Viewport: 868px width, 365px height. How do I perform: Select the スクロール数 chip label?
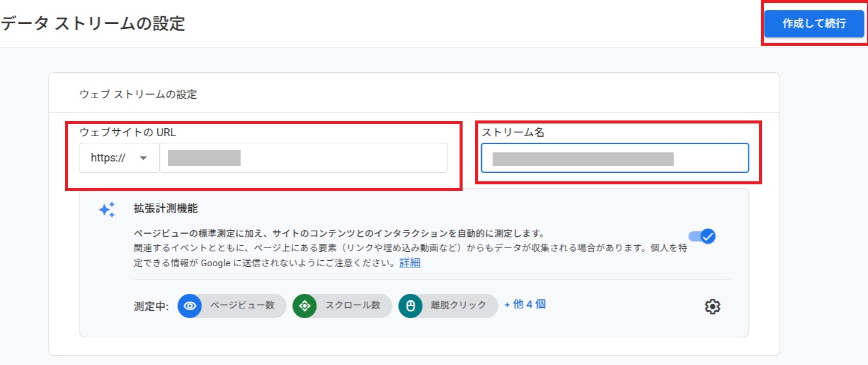click(x=352, y=305)
